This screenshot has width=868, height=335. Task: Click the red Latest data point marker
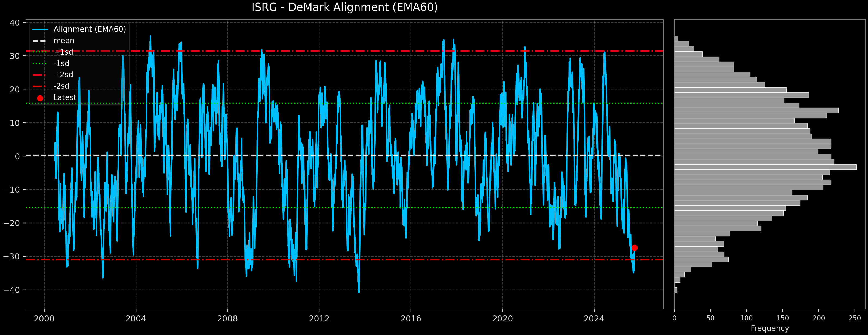click(x=635, y=248)
